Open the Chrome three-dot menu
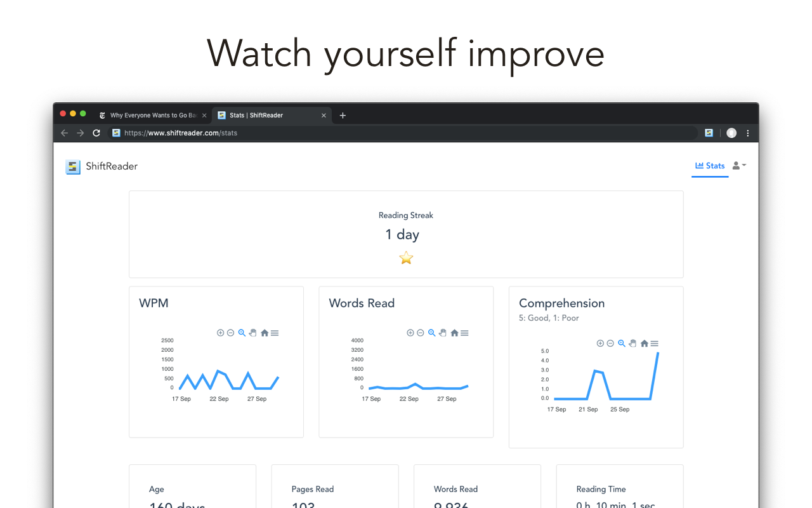Screen dimensions: 812x508 [x=748, y=133]
